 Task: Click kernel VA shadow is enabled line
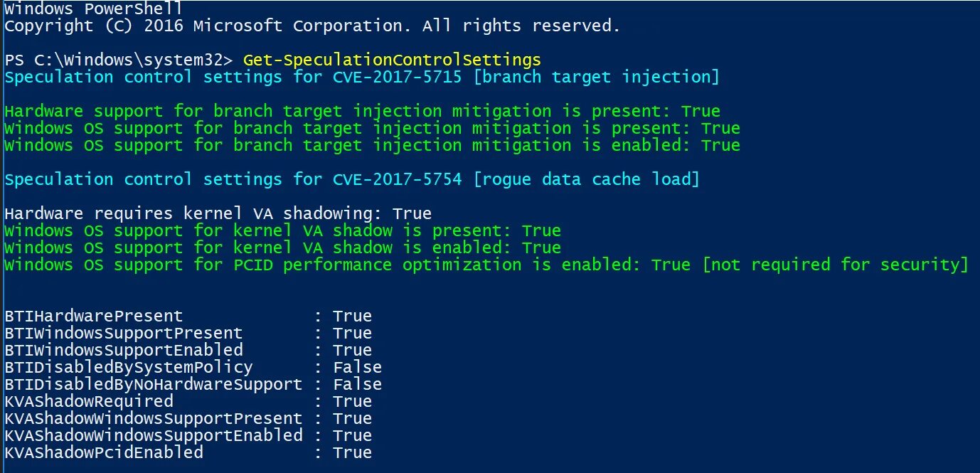point(282,248)
